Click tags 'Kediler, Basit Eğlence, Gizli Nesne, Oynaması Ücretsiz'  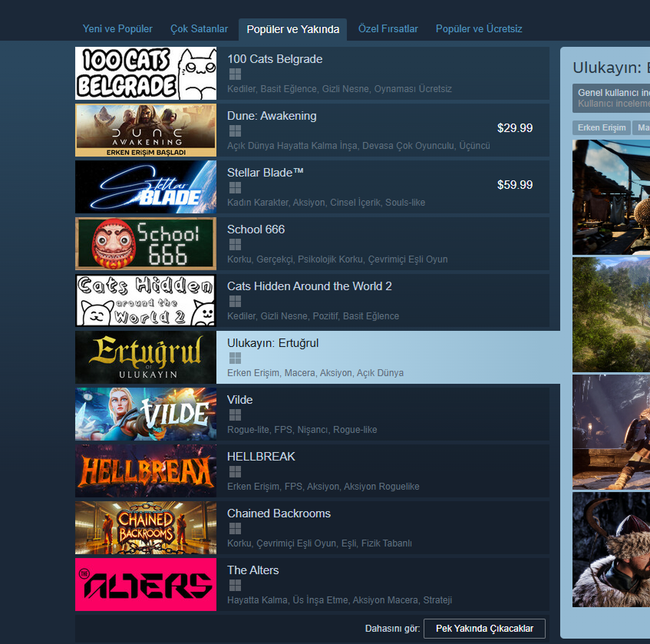click(x=339, y=89)
